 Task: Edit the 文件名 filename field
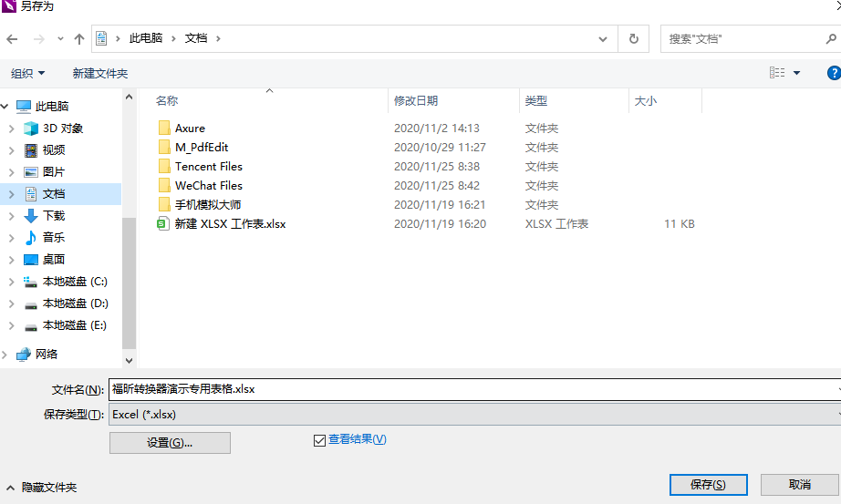[474, 389]
